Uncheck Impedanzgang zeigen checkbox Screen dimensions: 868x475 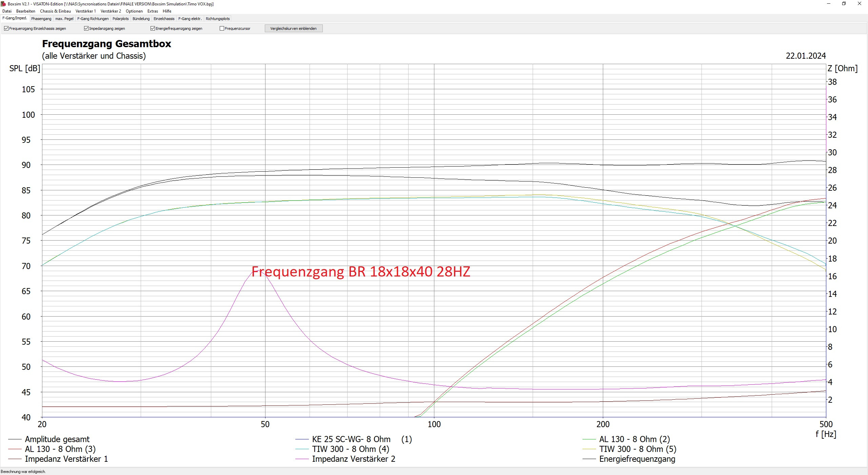pos(86,28)
